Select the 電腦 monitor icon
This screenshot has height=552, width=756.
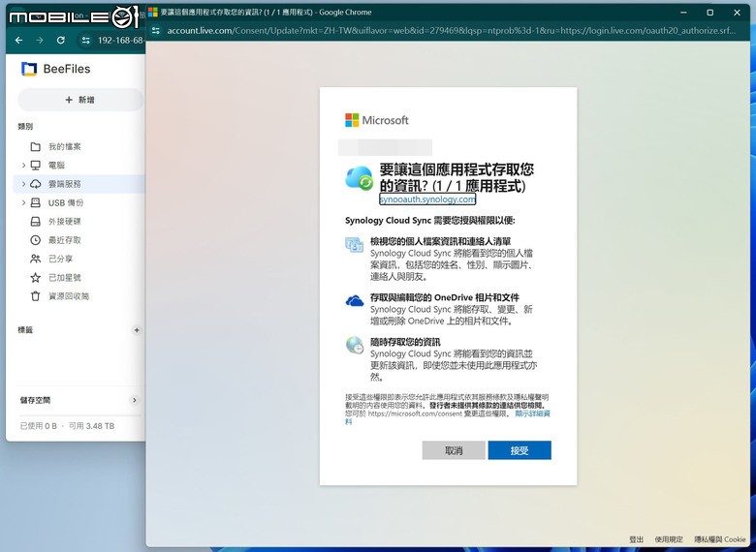coord(35,166)
